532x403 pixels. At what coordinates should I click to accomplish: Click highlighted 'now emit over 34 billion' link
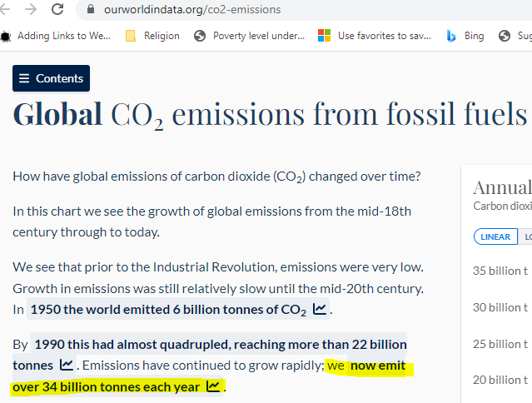(377, 366)
